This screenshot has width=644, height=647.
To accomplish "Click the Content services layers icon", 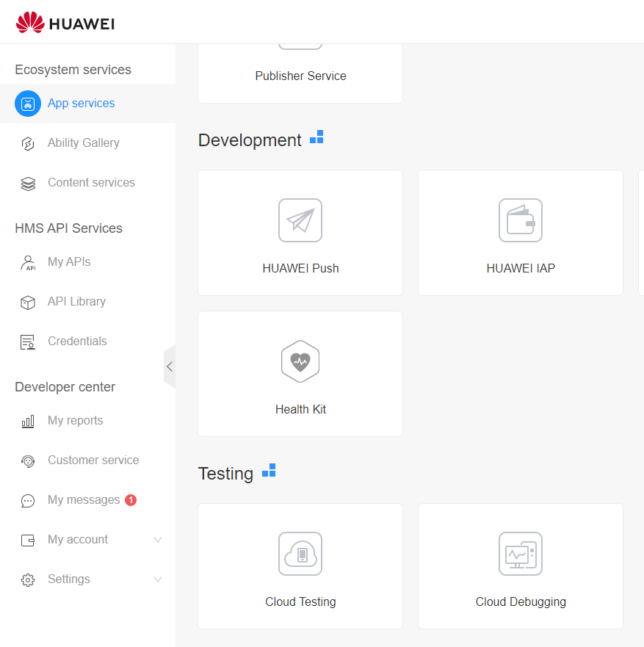I will pyautogui.click(x=28, y=183).
